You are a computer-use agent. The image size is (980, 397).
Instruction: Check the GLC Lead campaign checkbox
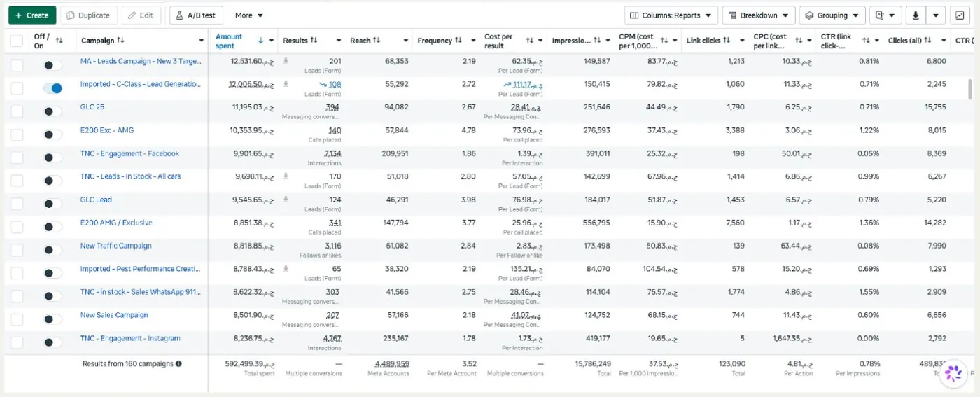16,204
